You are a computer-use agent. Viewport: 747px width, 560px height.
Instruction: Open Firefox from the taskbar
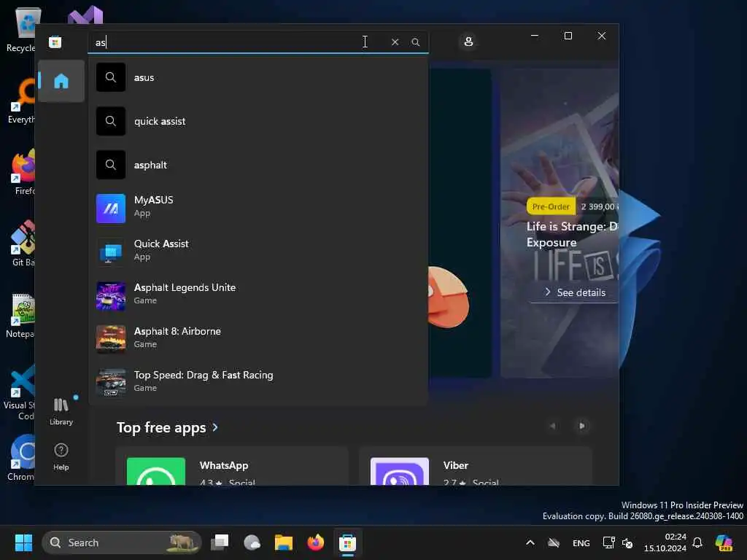315,542
